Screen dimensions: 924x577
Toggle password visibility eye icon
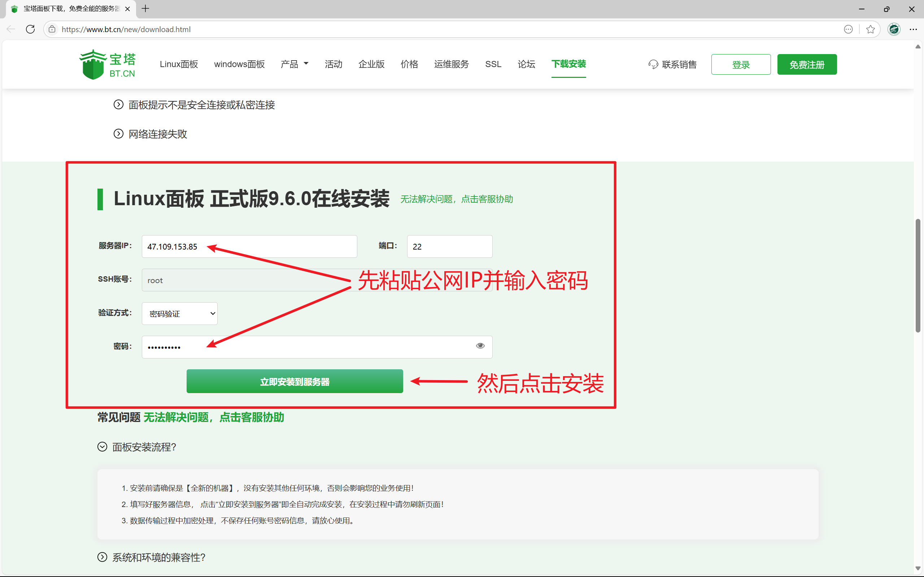click(480, 346)
